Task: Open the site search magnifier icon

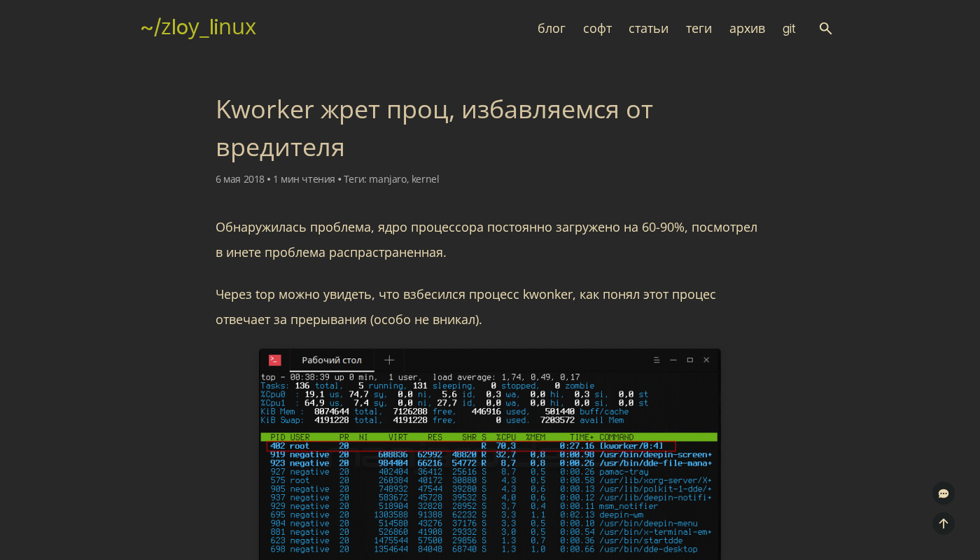Action: tap(825, 29)
